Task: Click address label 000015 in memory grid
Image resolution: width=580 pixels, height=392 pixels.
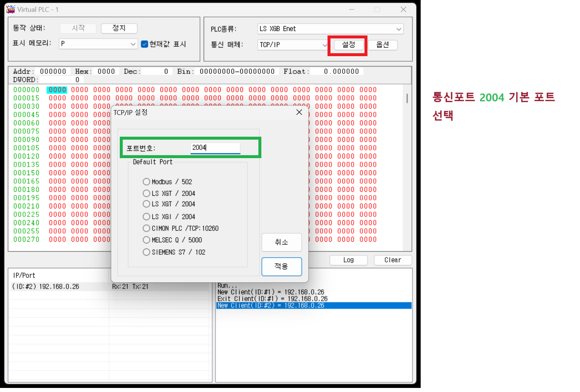Action: 26,98
